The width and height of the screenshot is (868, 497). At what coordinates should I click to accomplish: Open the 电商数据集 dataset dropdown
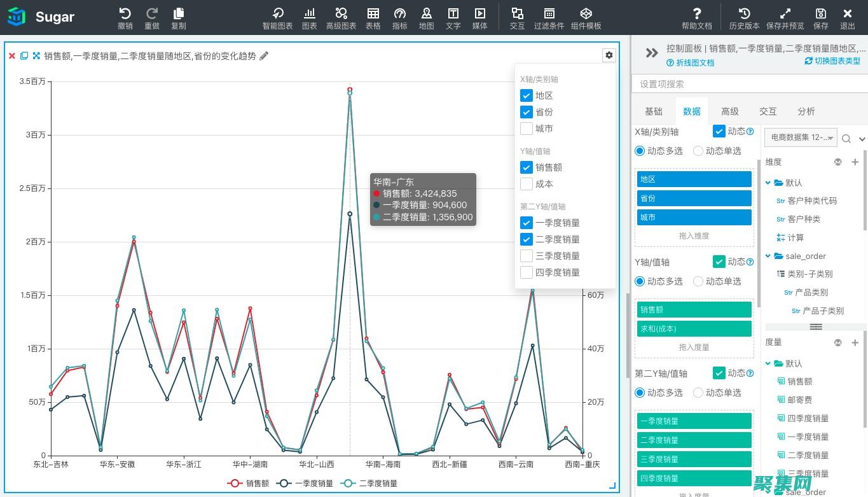800,137
